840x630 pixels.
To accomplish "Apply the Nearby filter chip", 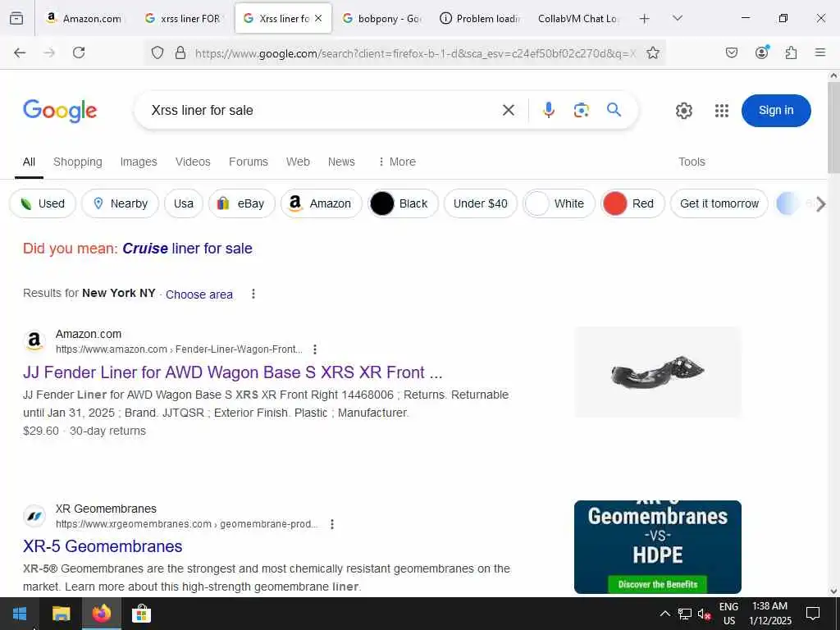I will (x=120, y=203).
